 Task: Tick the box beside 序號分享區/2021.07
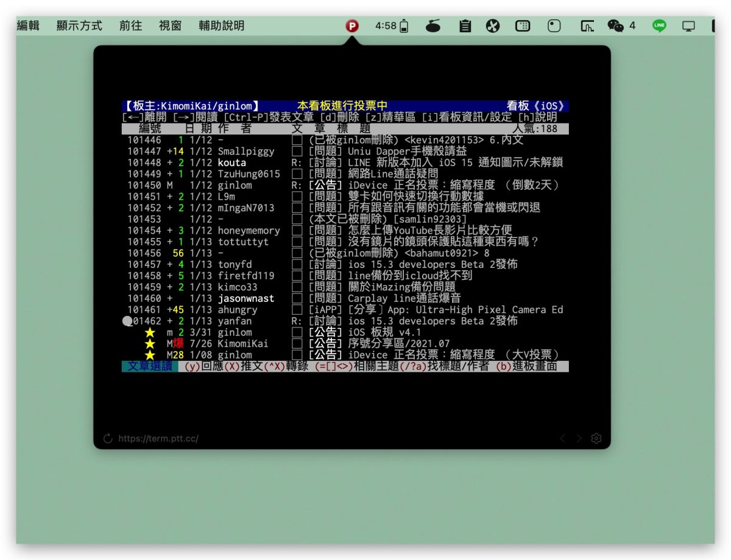(x=297, y=344)
